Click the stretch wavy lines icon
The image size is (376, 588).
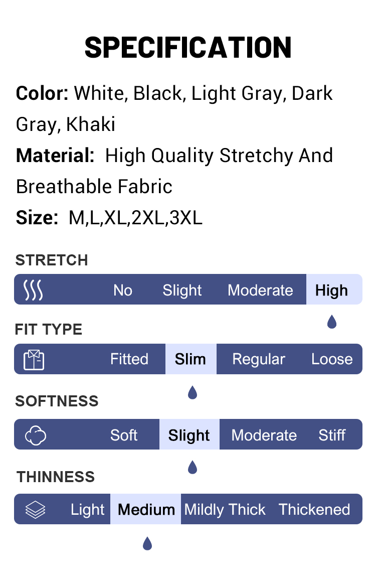[34, 290]
